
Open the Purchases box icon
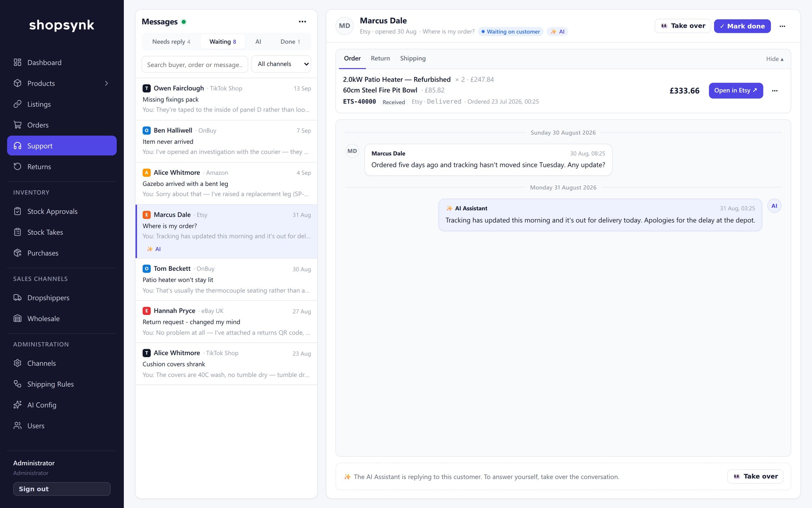[18, 253]
